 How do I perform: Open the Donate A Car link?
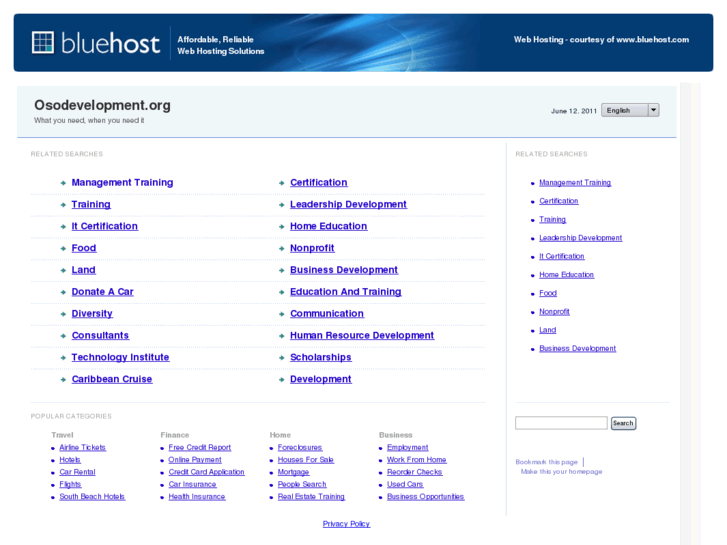(102, 291)
